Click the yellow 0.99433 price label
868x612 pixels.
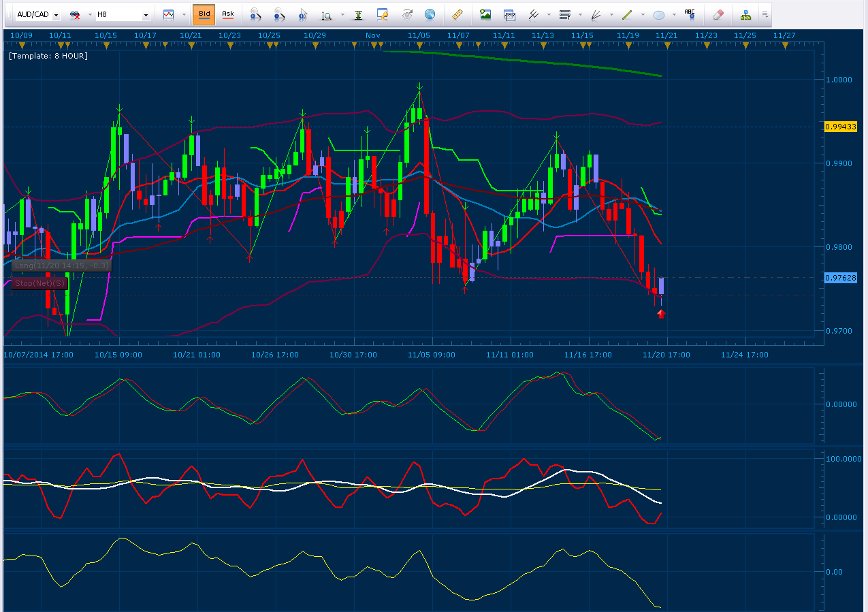841,127
